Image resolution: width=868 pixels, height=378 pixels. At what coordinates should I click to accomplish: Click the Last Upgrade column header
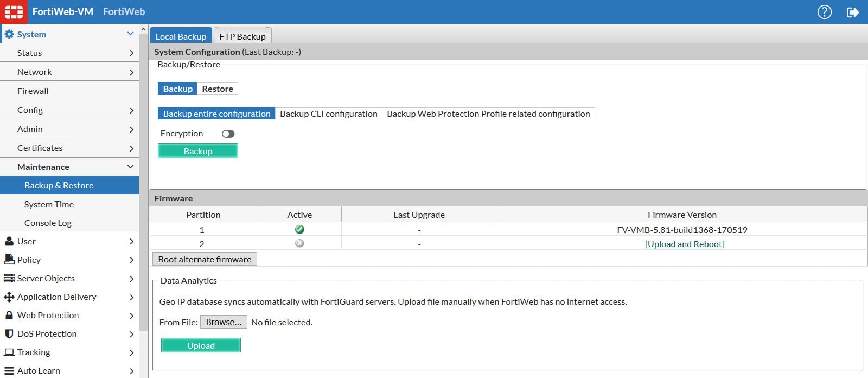(x=419, y=215)
